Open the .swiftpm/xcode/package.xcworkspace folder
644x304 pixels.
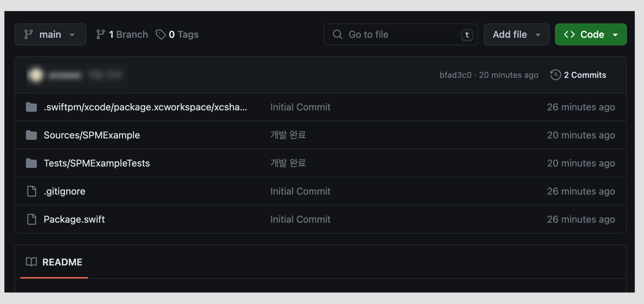point(145,107)
